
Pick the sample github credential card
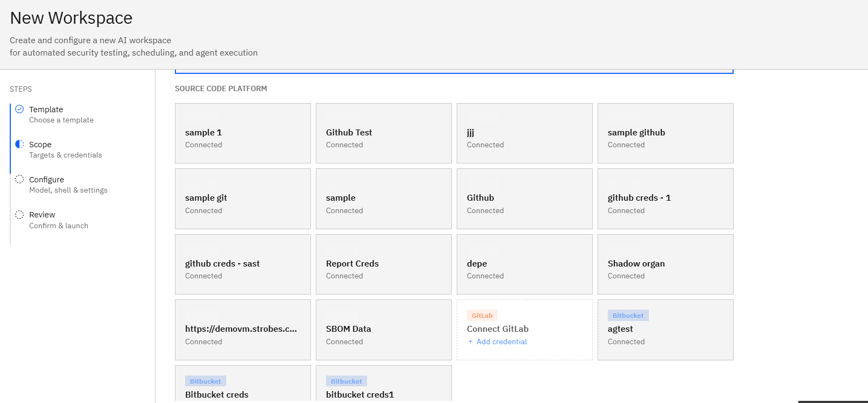[666, 133]
